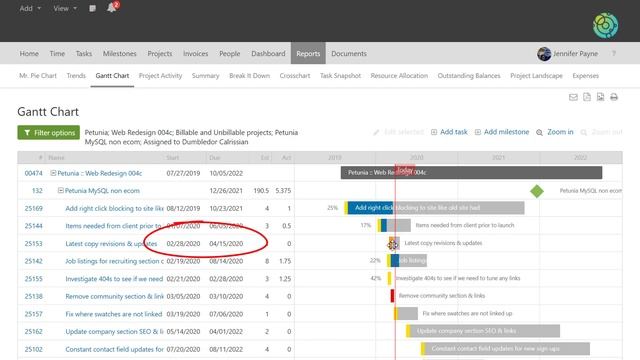Switch to Break It Down report
This screenshot has height=360, width=640.
(249, 76)
